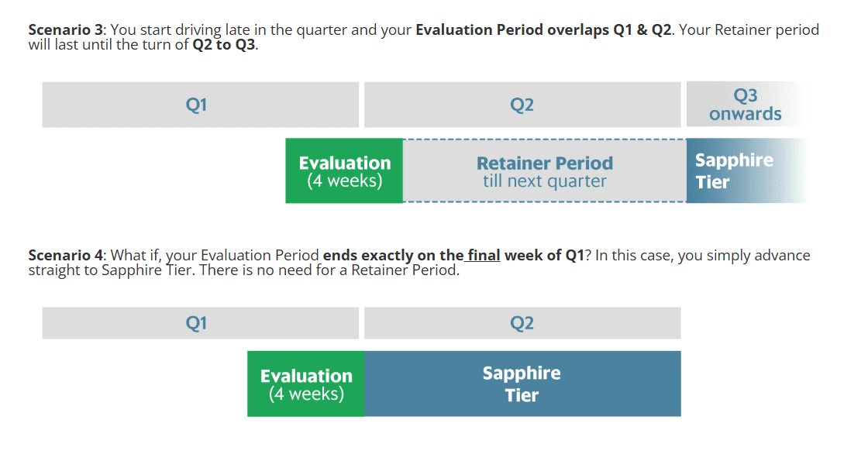
Task: Click the Scenario 4 bold heading
Action: (x=66, y=255)
